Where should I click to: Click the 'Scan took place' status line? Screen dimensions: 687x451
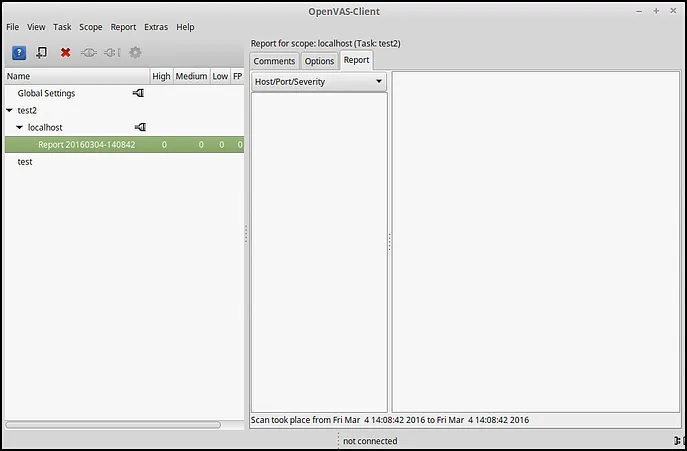(x=390, y=420)
